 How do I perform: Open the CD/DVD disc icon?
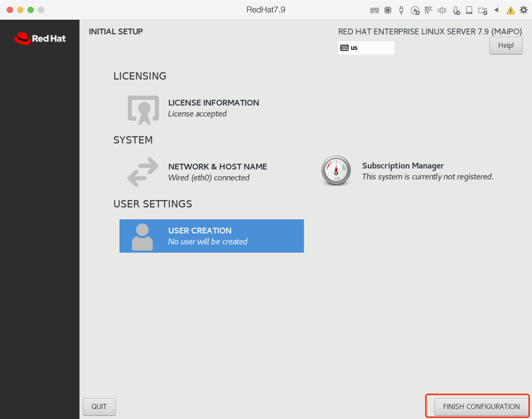[x=415, y=11]
